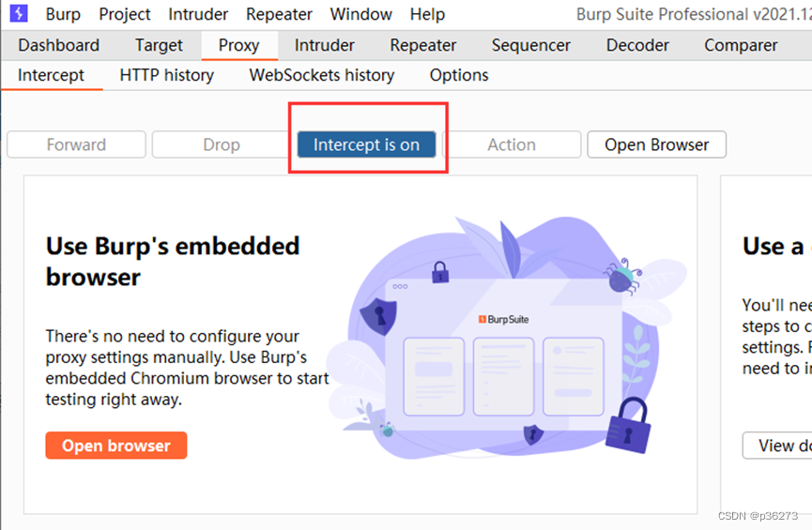Open the Sequencer tab
812x530 pixels.
pos(530,46)
